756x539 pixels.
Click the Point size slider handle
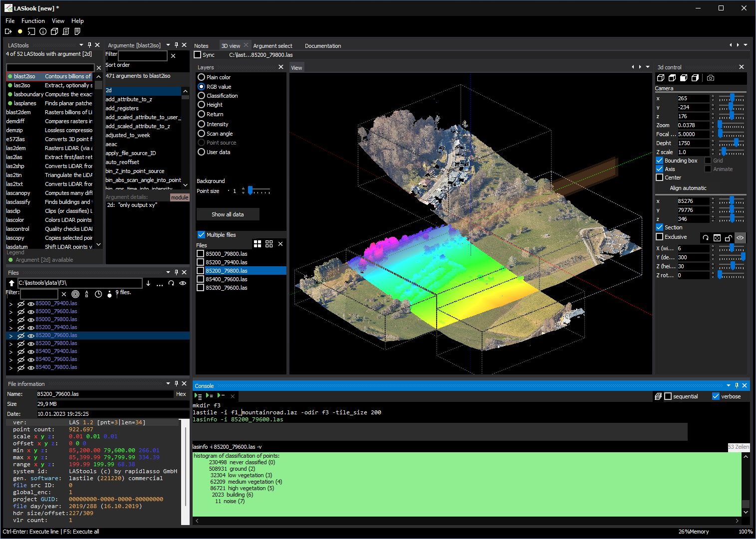click(251, 190)
